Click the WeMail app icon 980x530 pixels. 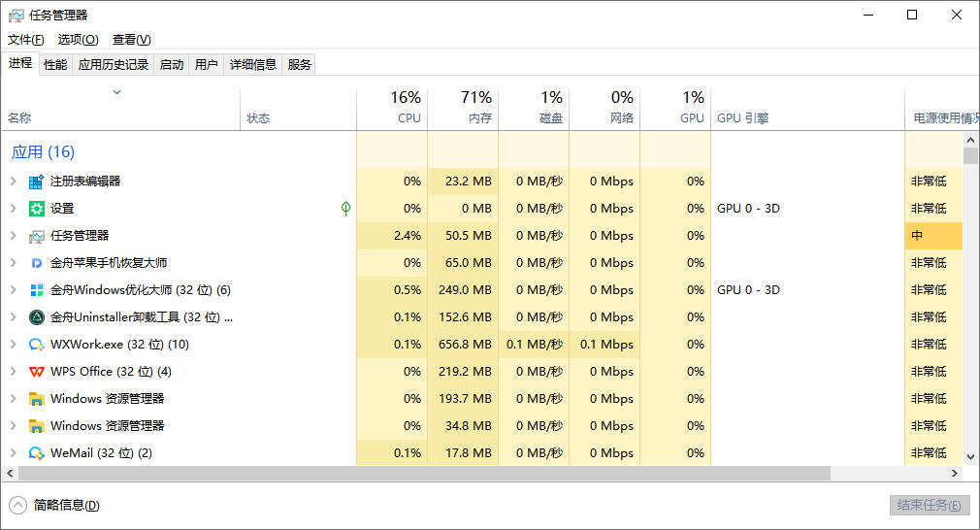pos(36,453)
